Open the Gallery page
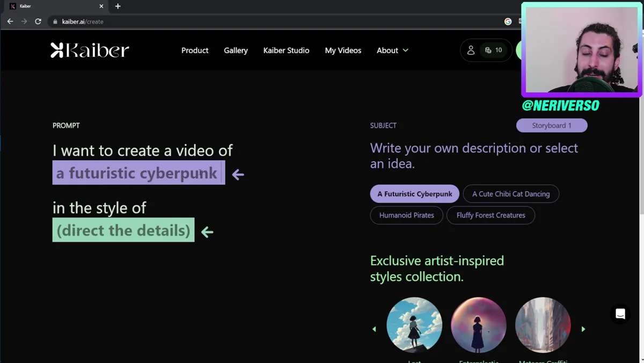 click(x=236, y=50)
